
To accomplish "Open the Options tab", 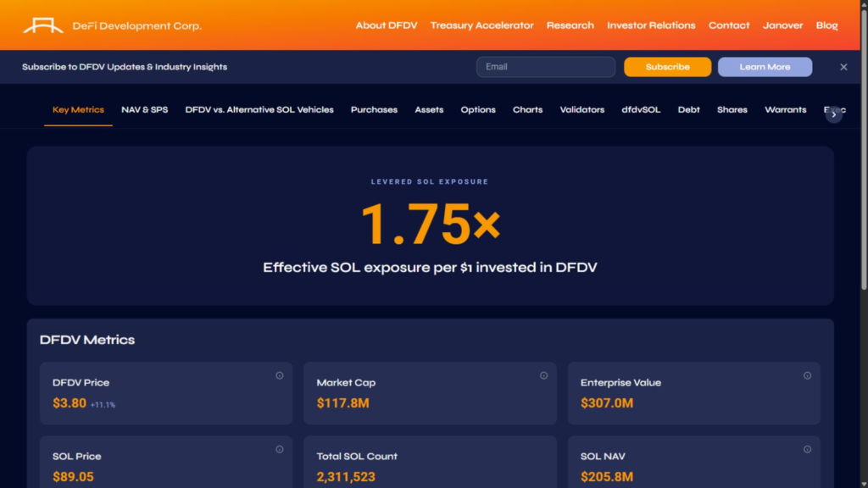I will pos(478,109).
